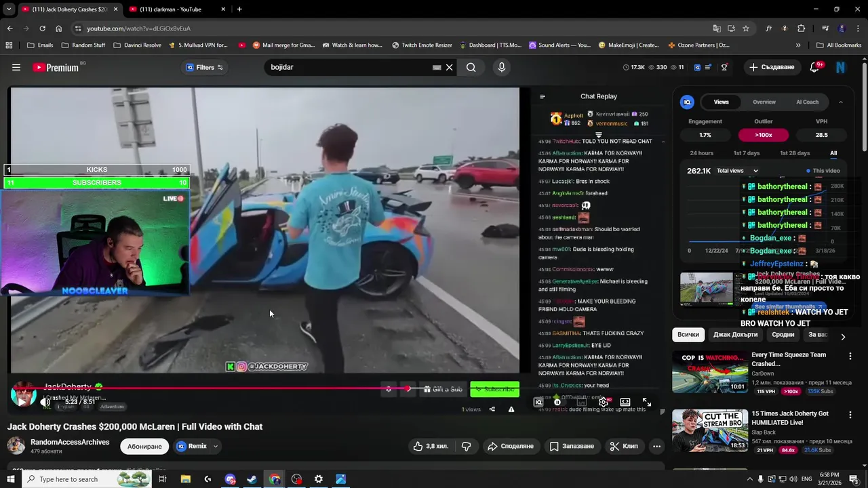
Task: Open the YouTube guide hamburger menu
Action: pyautogui.click(x=16, y=67)
